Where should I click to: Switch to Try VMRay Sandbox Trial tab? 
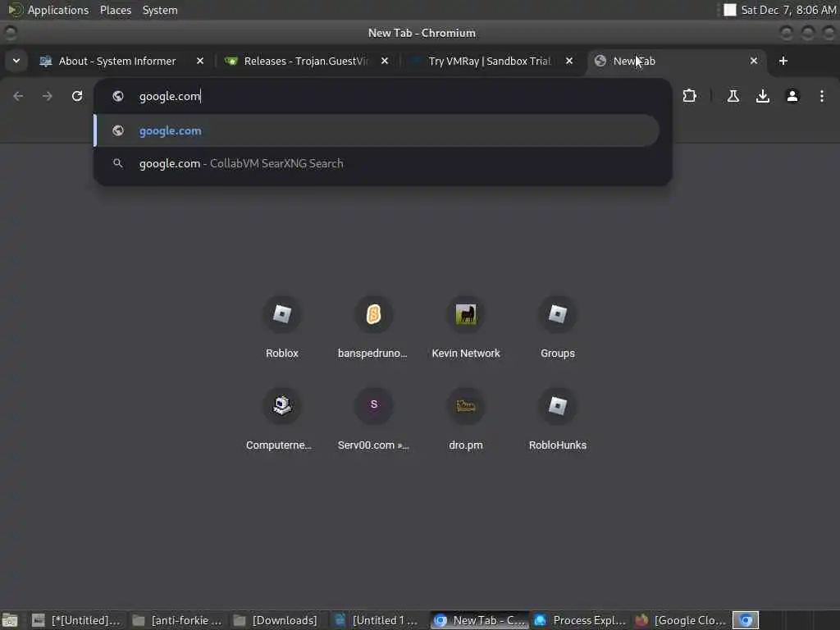pos(491,61)
